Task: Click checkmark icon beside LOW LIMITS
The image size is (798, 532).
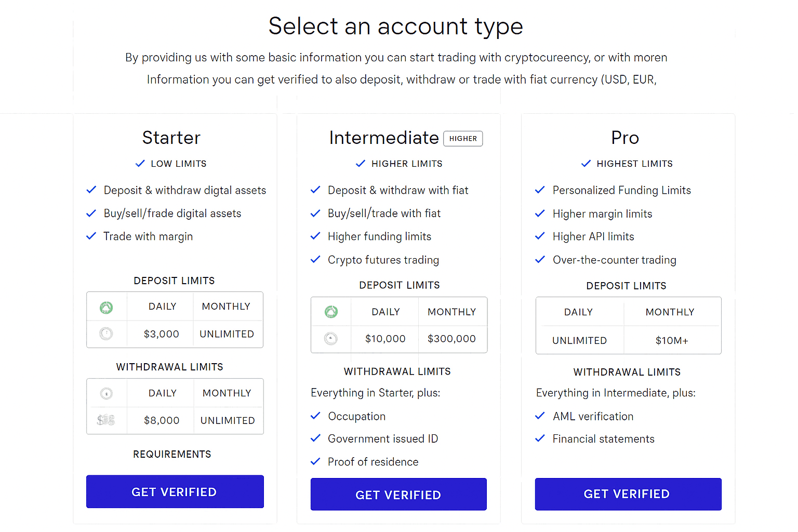Action: tap(140, 164)
